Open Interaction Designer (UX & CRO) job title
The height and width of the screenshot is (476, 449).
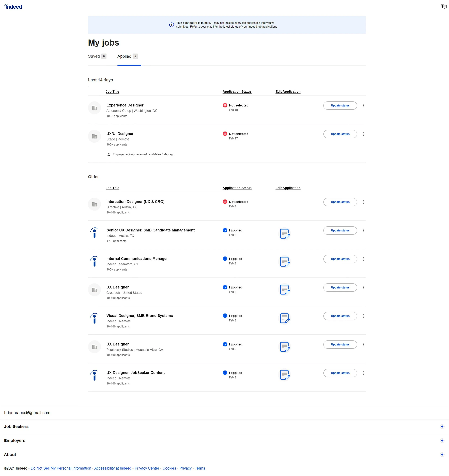pyautogui.click(x=135, y=202)
